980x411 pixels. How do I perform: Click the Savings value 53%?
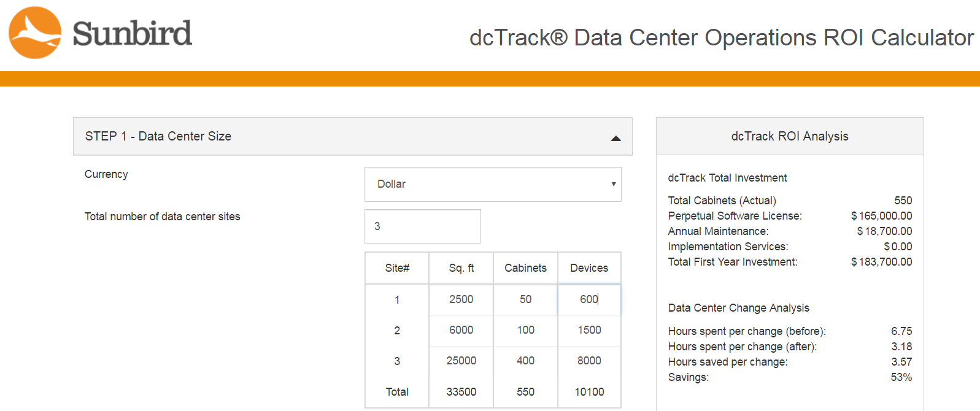pyautogui.click(x=901, y=377)
